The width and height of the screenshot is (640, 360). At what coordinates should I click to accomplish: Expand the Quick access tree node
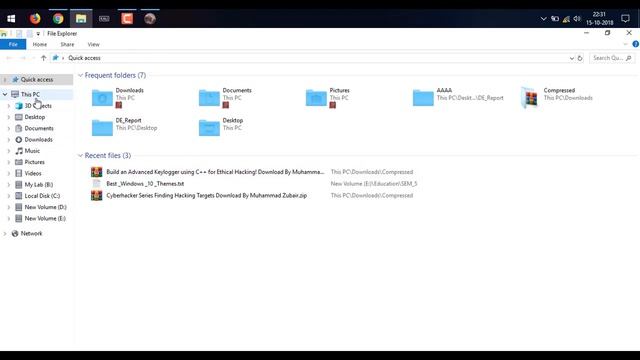click(x=5, y=80)
